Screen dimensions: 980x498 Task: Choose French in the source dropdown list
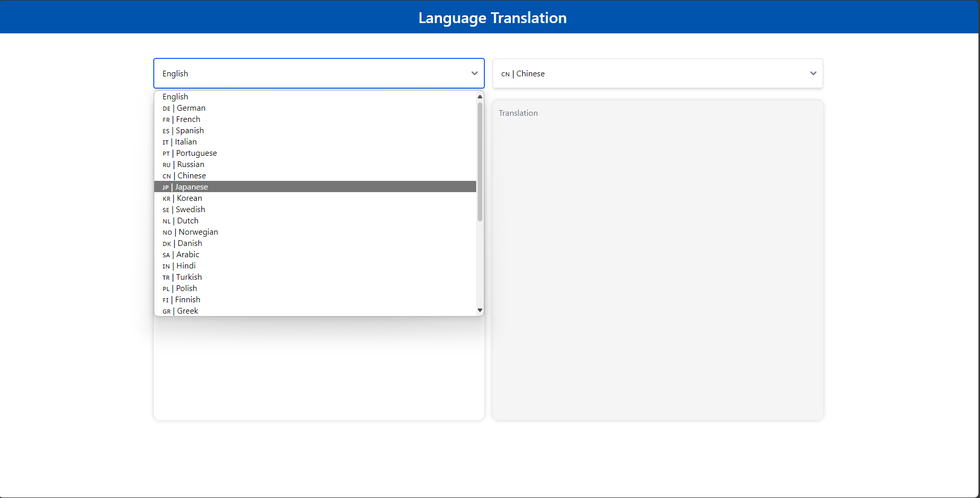point(181,119)
